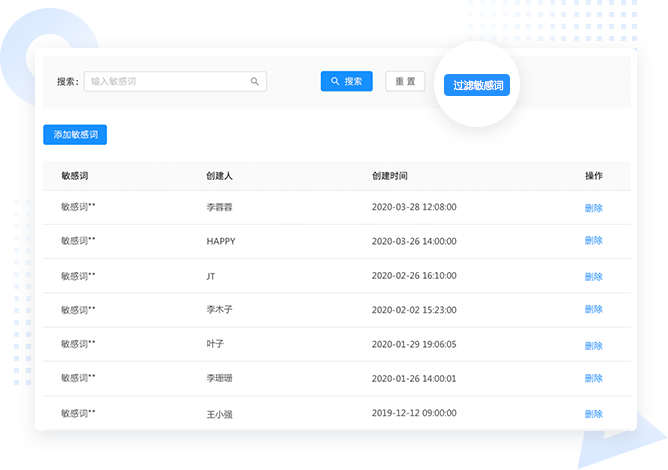The width and height of the screenshot is (668, 470).
Task: Click the 过滤敏感词 filter button
Action: [x=477, y=86]
